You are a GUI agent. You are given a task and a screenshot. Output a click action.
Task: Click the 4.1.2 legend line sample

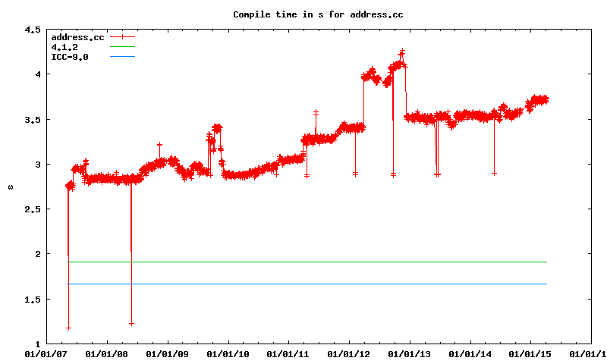click(122, 47)
